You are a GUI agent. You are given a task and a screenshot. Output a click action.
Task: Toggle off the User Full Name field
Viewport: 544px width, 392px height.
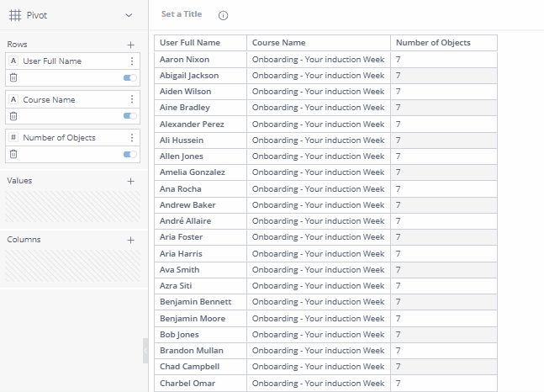click(130, 77)
